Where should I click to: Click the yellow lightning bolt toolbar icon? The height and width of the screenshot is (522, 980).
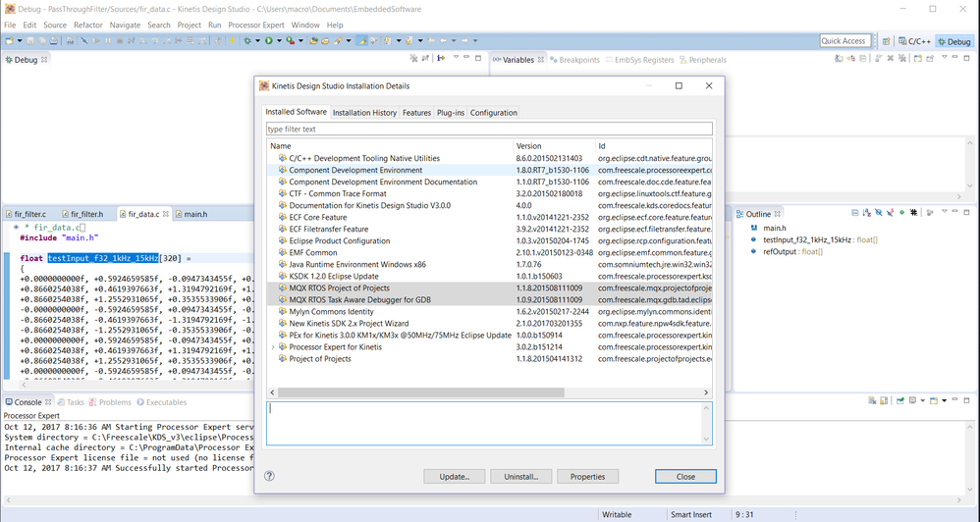coord(232,40)
